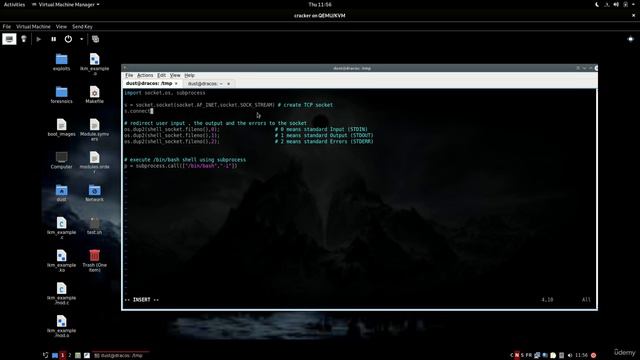Select the Computer desktop icon
Screen dimensions: 640x360
point(61,160)
